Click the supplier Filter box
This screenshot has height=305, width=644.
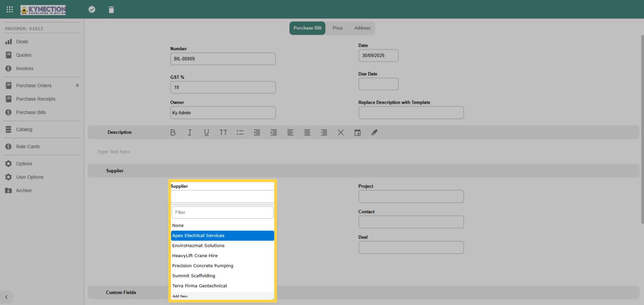pyautogui.click(x=223, y=212)
